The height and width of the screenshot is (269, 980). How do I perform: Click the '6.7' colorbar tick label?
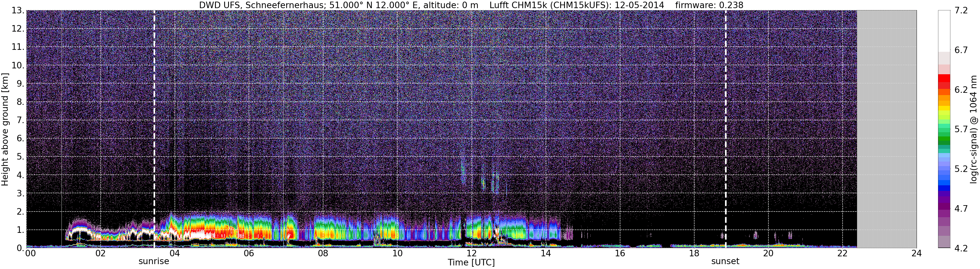pos(961,50)
